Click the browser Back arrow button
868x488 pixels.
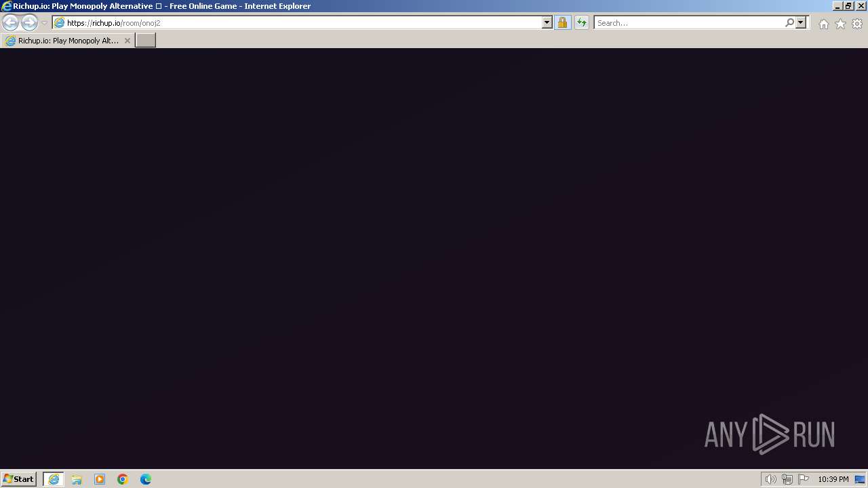[10, 22]
